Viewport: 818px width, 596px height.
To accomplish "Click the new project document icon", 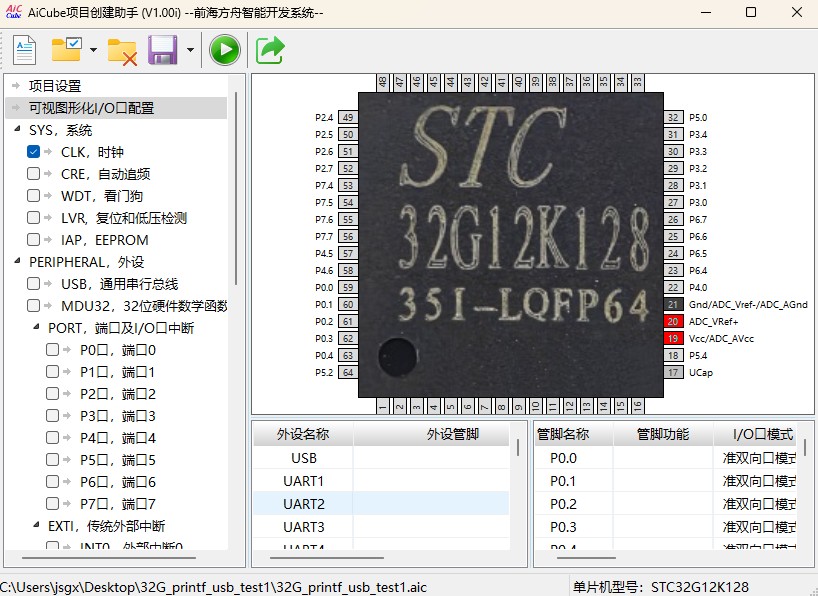I will [x=24, y=50].
